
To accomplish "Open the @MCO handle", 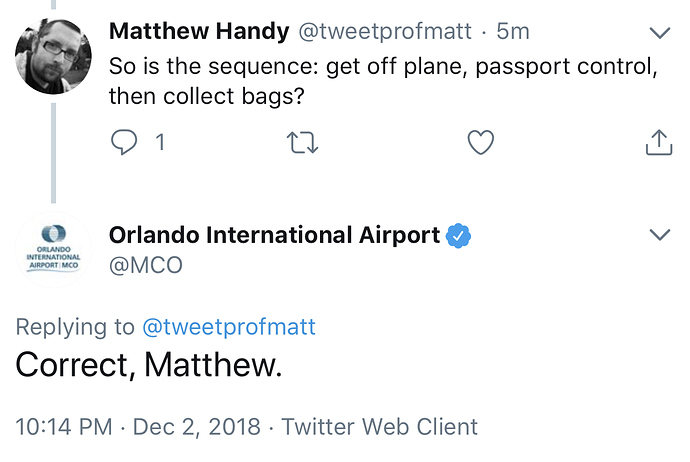I will click(x=145, y=267).
